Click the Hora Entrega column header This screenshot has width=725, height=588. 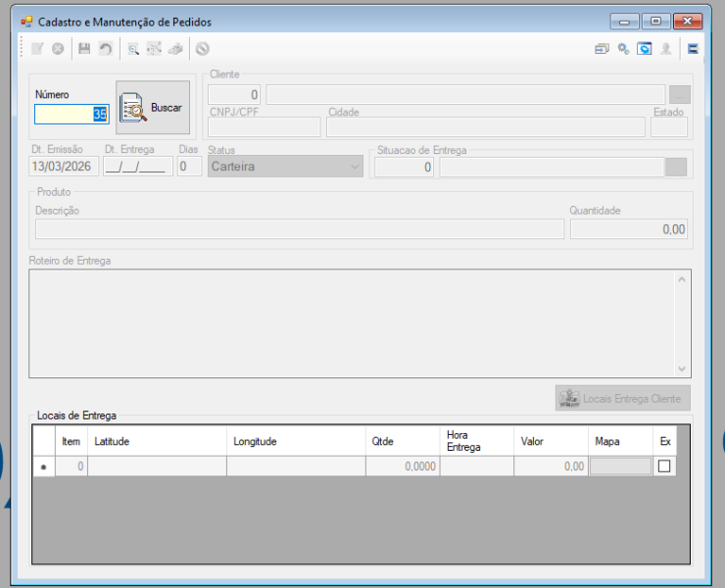(477, 441)
